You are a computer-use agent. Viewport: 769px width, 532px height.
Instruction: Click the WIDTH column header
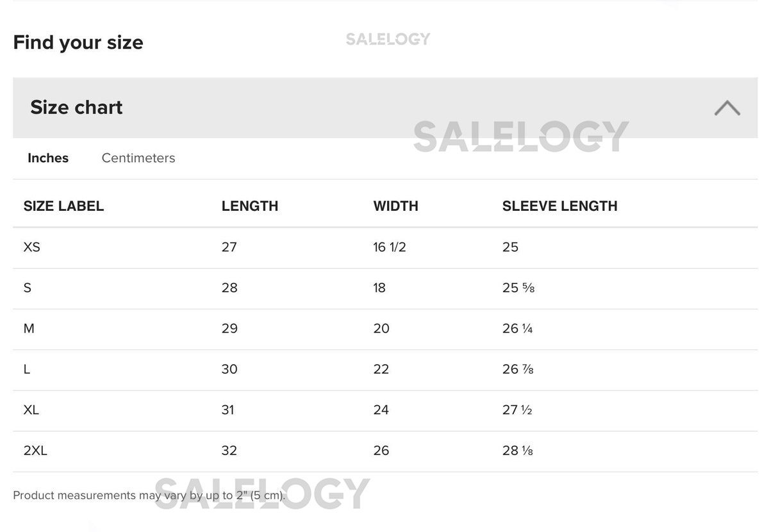click(x=395, y=206)
